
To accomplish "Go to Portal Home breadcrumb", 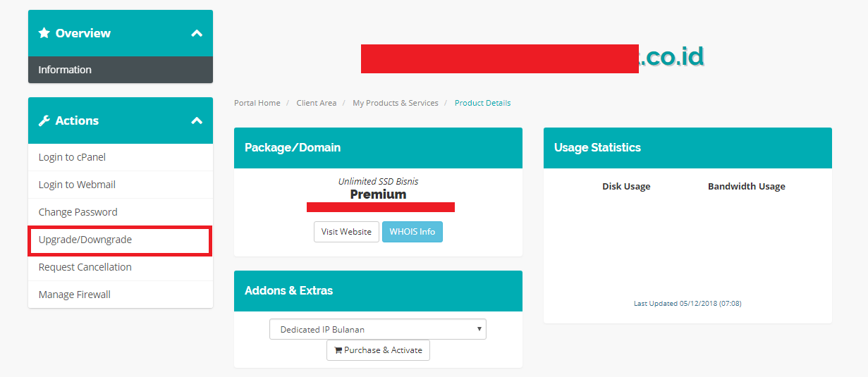I will [257, 103].
